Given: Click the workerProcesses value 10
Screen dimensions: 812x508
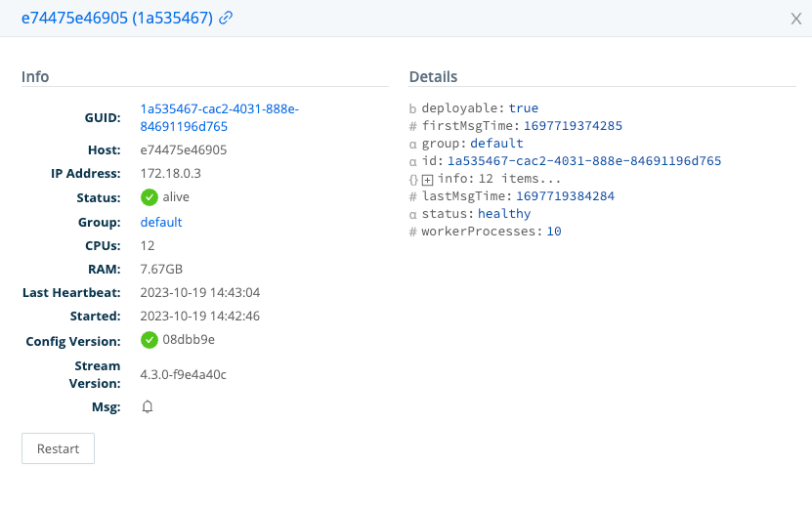Looking at the screenshot, I should pyautogui.click(x=554, y=232).
